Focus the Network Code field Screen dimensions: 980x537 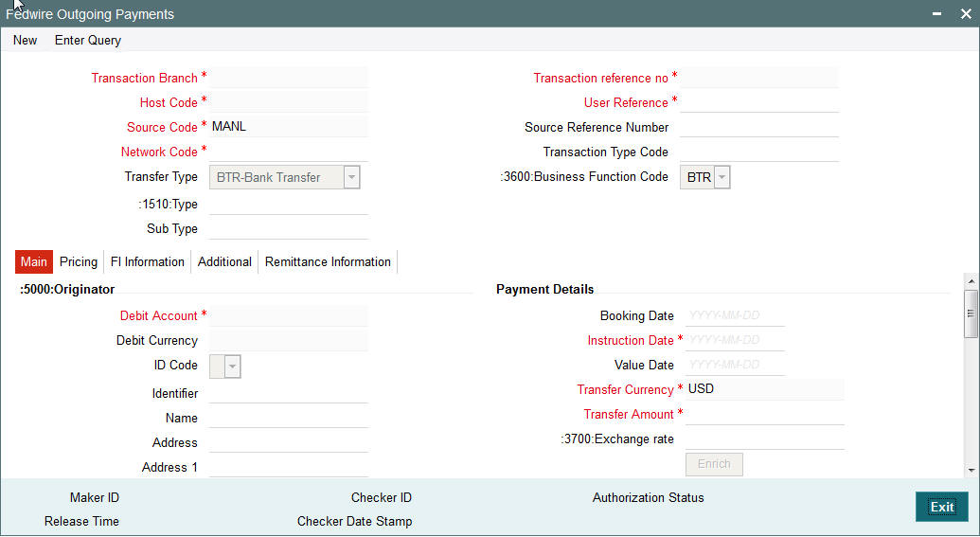288,152
